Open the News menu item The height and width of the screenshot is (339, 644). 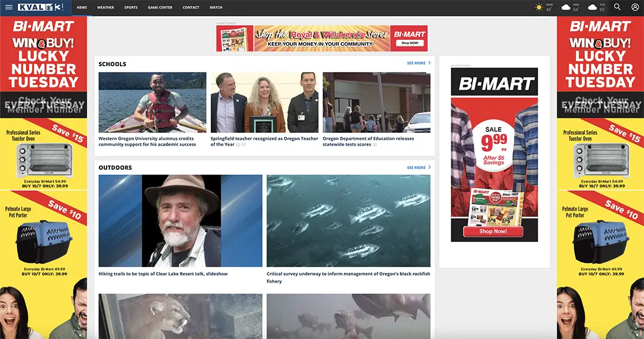point(82,8)
